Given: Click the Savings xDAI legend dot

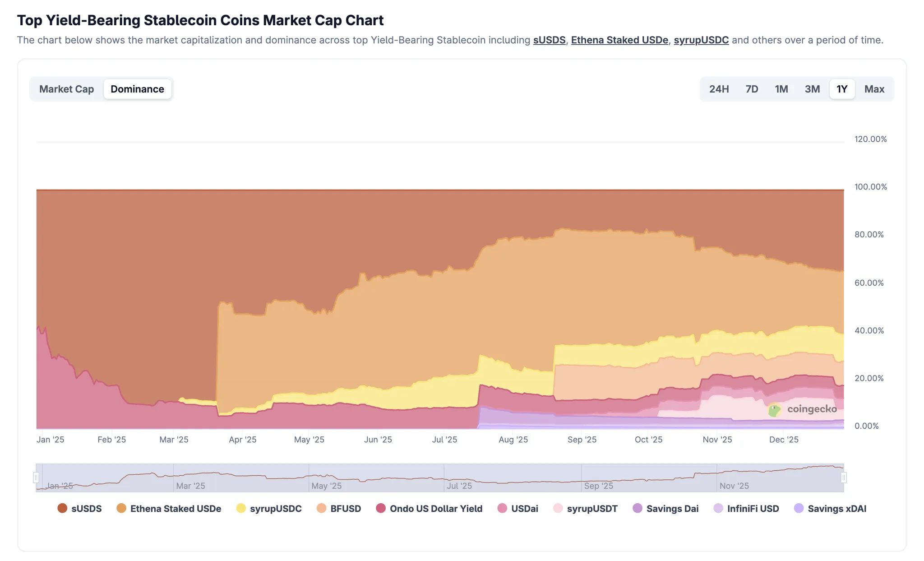Looking at the screenshot, I should 799,508.
